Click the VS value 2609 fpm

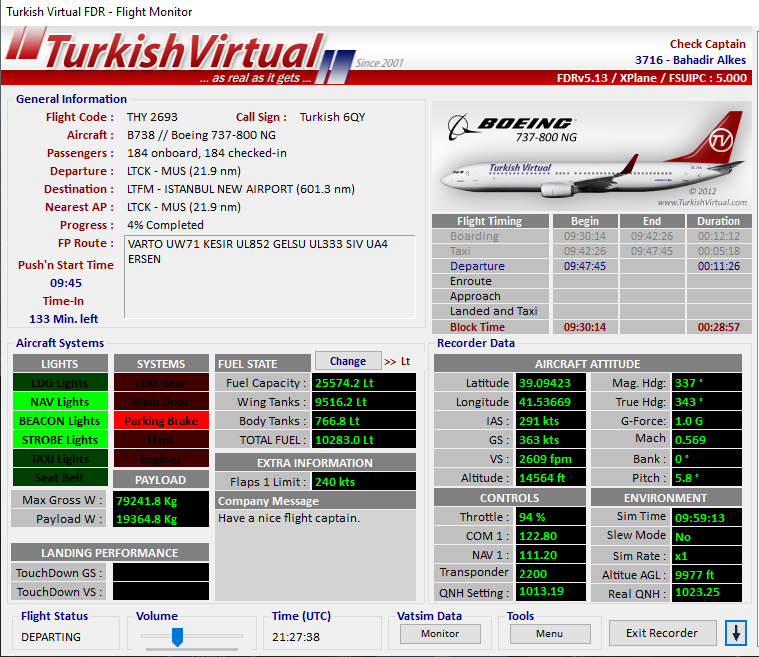[551, 458]
